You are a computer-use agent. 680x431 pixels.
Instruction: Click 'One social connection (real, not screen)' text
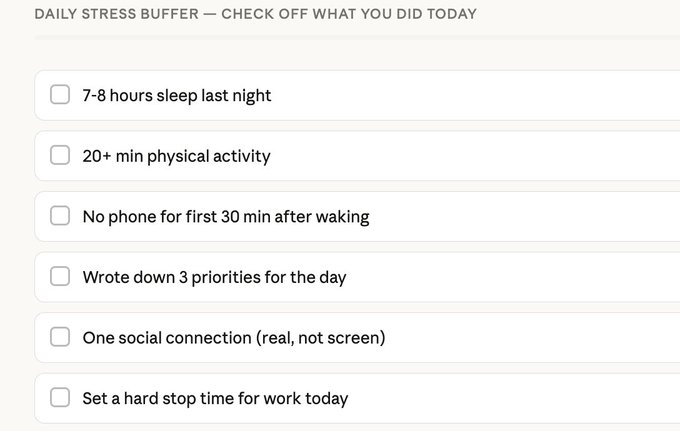(233, 338)
